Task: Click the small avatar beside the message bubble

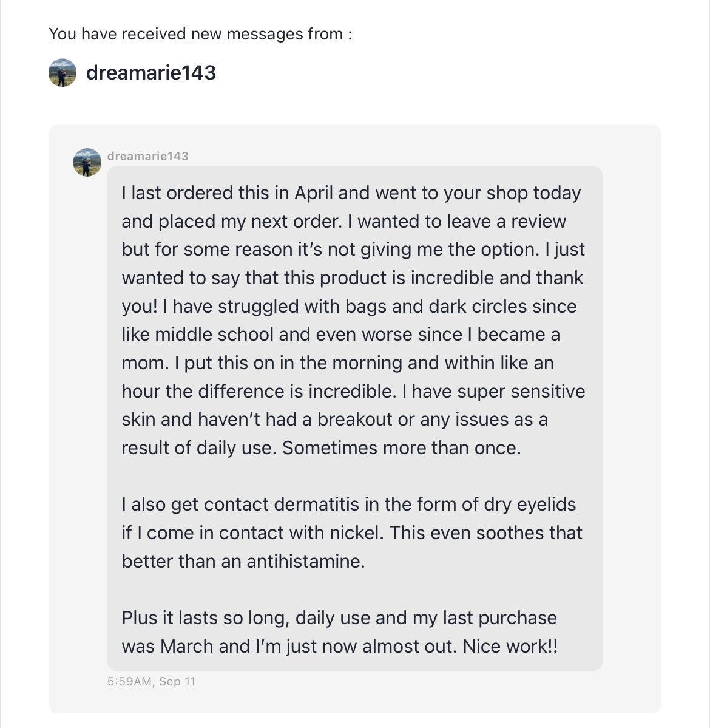Action: pos(87,162)
